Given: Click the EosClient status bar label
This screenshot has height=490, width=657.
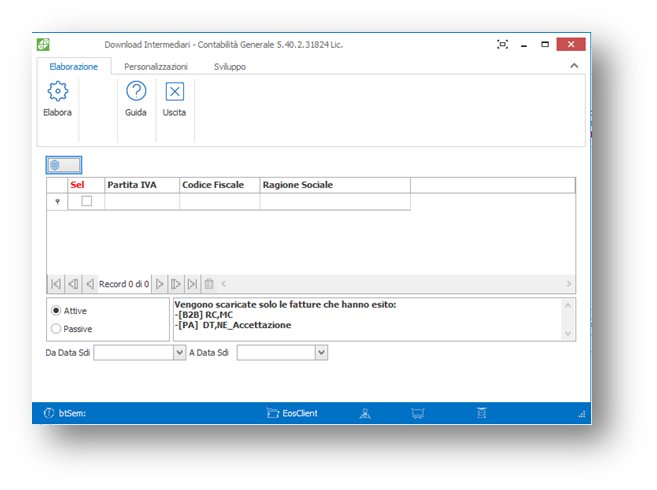Looking at the screenshot, I should point(300,413).
